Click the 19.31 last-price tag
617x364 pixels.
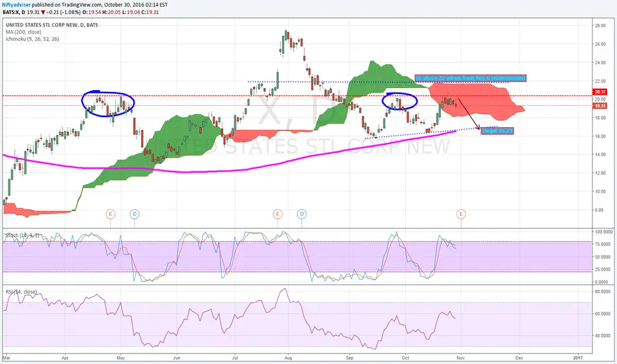pyautogui.click(x=600, y=106)
